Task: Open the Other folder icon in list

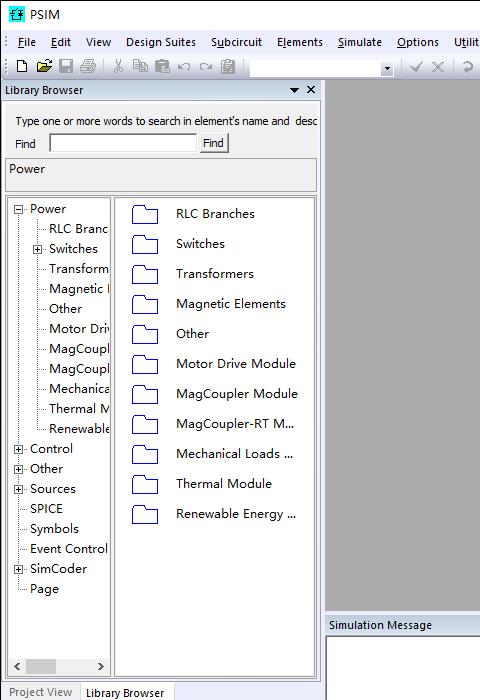Action: (145, 334)
